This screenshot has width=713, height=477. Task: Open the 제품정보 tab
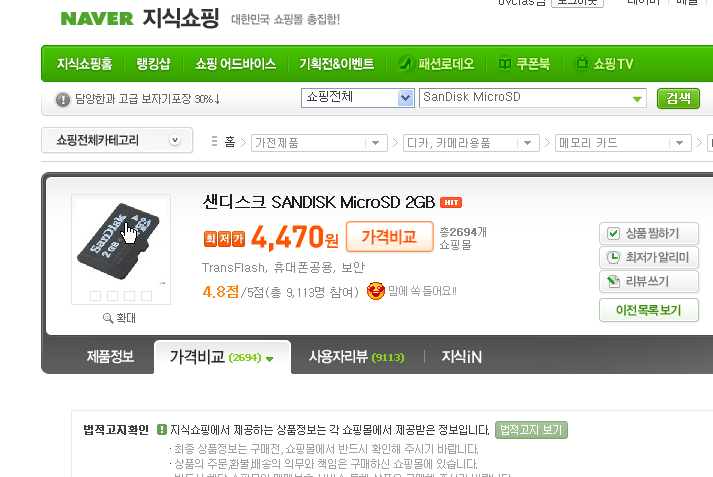(x=110, y=356)
